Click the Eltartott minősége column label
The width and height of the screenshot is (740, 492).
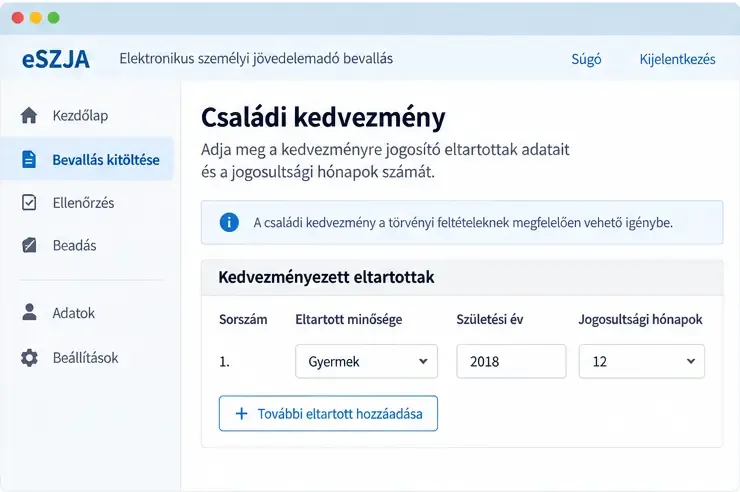point(349,319)
